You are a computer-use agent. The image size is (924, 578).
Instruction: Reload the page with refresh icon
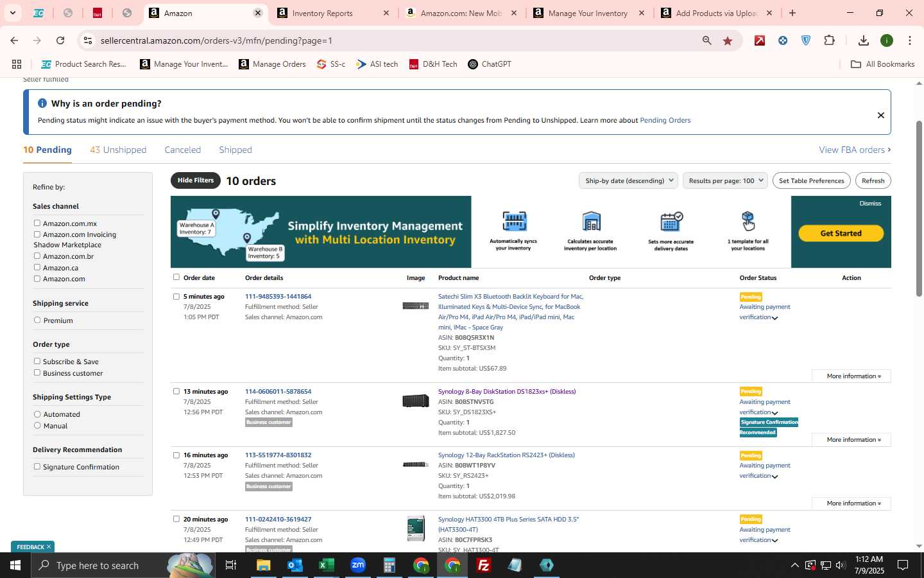pos(60,40)
